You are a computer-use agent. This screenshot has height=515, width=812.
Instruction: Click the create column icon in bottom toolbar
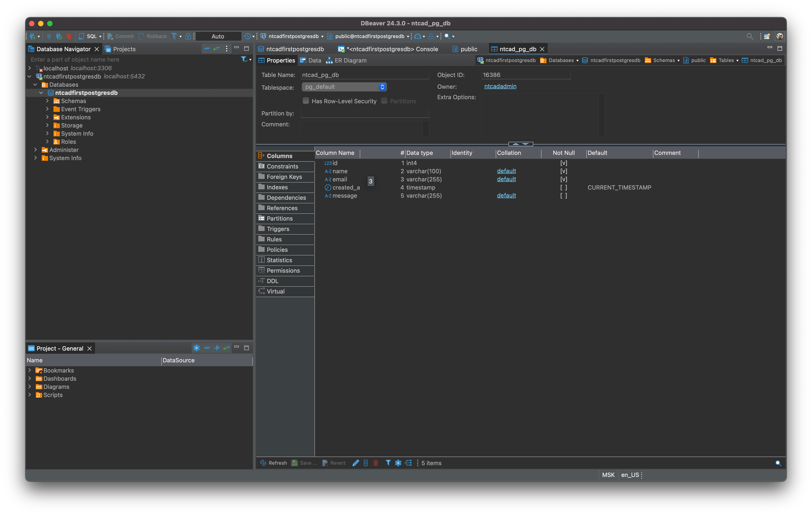365,463
